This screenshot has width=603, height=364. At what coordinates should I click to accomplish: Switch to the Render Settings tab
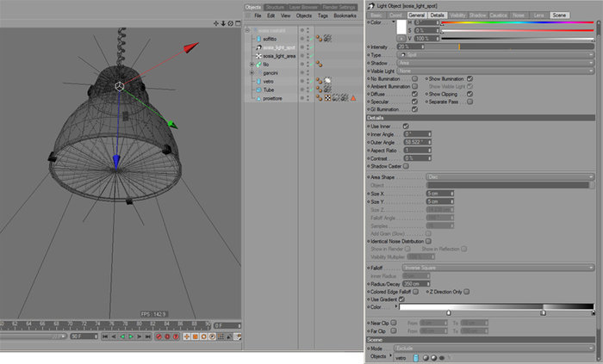click(x=339, y=7)
